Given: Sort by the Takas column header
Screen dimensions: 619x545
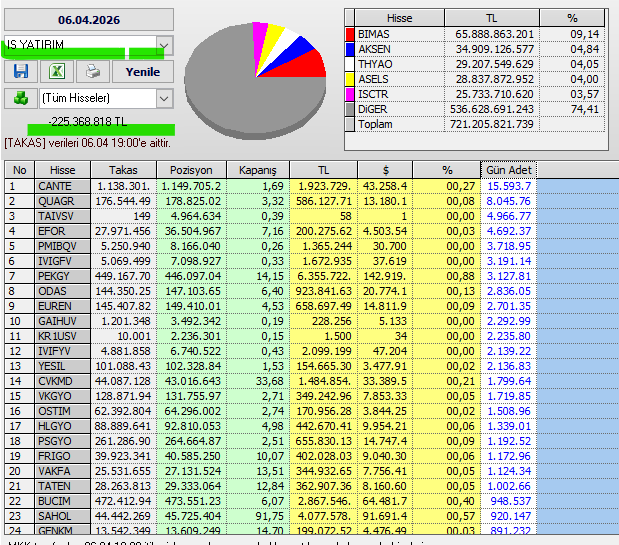Looking at the screenshot, I should tap(123, 170).
